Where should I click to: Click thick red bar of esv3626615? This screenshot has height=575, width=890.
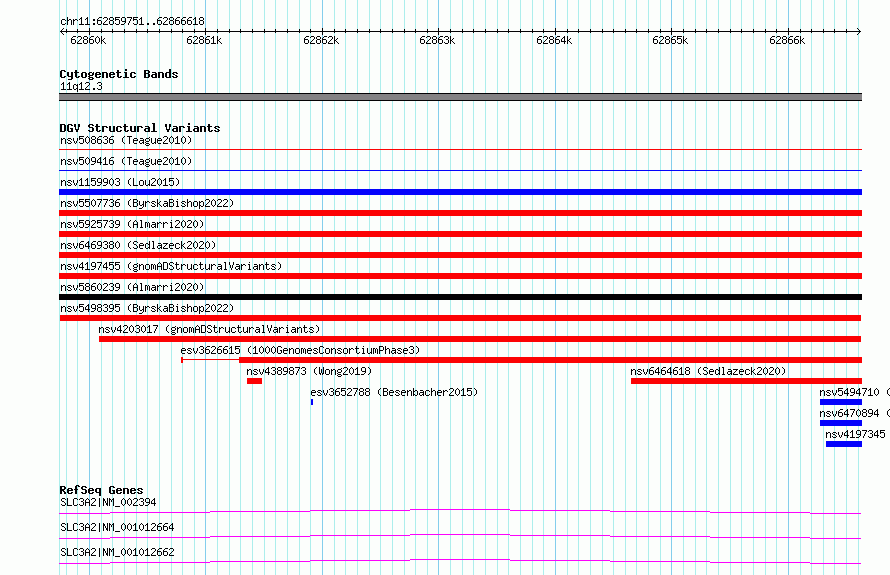(x=551, y=360)
